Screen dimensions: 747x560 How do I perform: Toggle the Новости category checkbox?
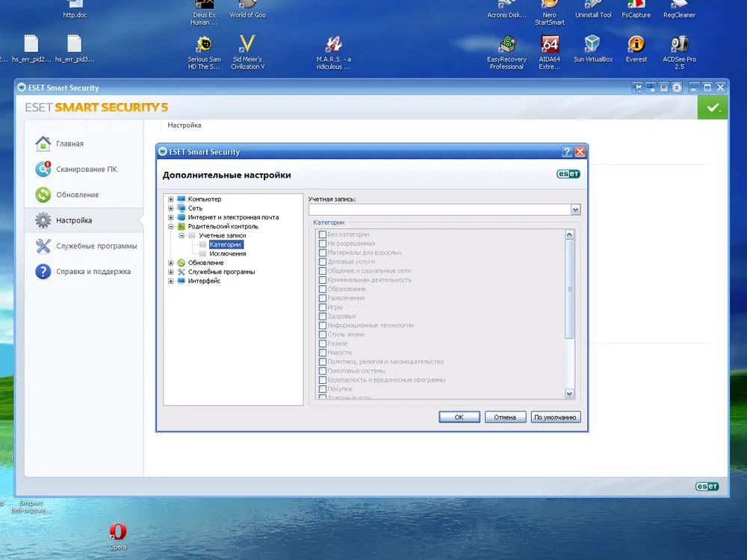click(323, 352)
